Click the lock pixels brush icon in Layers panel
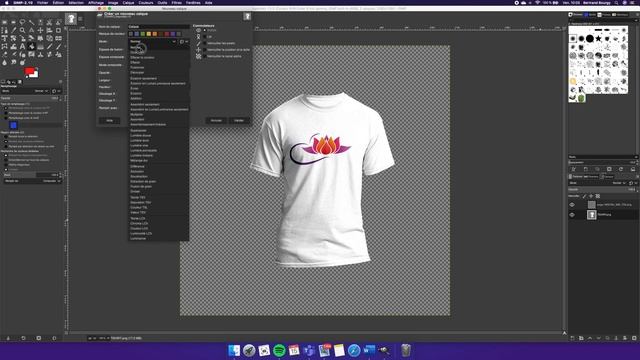Image resolution: width=640 pixels, height=360 pixels. click(584, 196)
